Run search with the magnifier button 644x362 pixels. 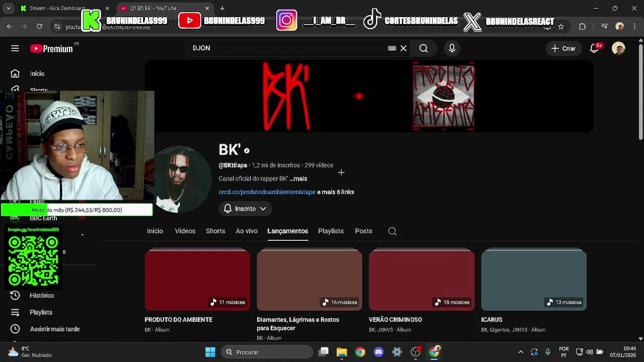(x=424, y=48)
